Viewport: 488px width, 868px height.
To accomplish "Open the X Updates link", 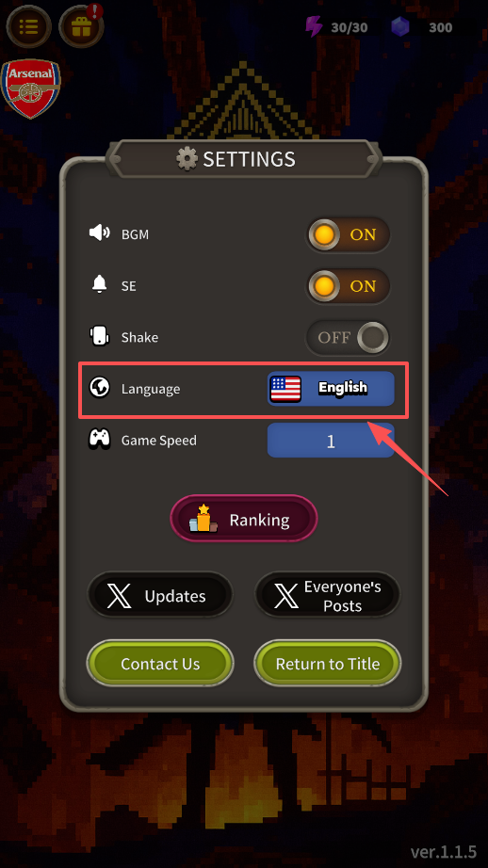I will pos(160,595).
